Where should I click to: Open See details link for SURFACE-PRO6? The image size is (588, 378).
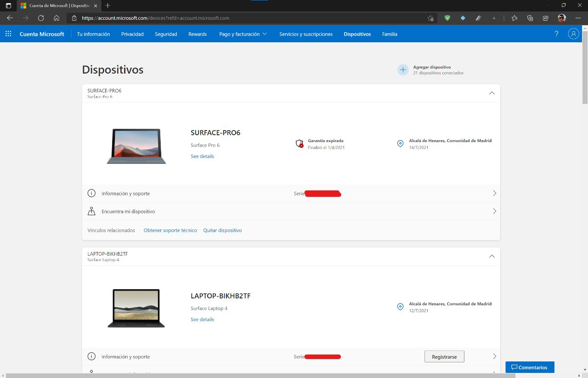tap(202, 156)
